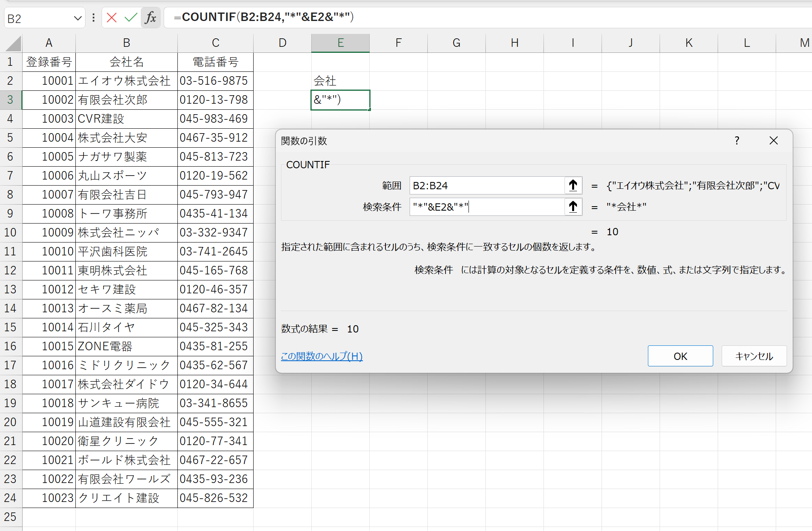Click cell 石川タイヤ
The image size is (812, 531).
(x=127, y=327)
